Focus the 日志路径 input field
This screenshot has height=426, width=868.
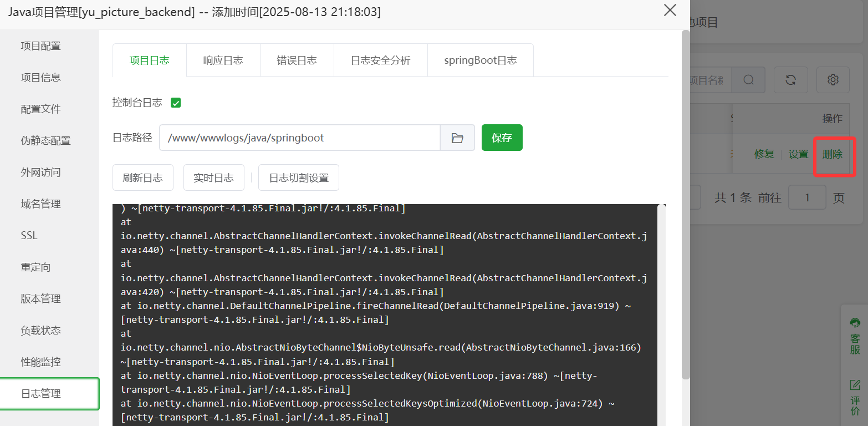(x=300, y=138)
